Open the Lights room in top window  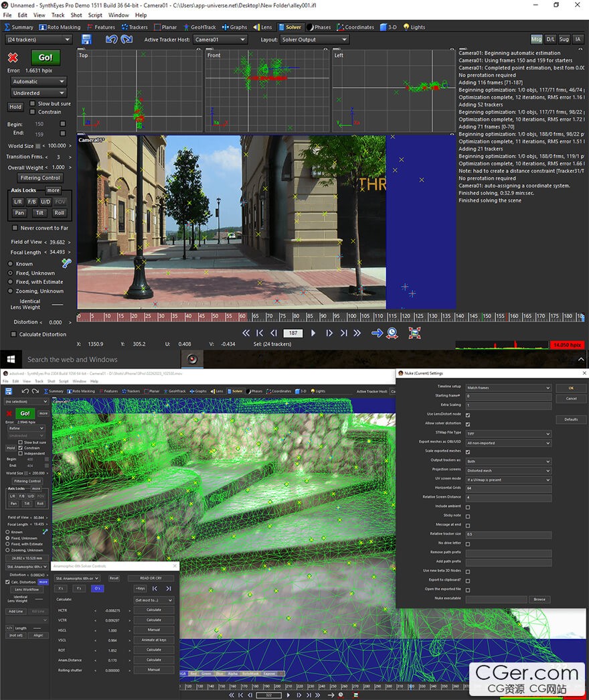[414, 27]
